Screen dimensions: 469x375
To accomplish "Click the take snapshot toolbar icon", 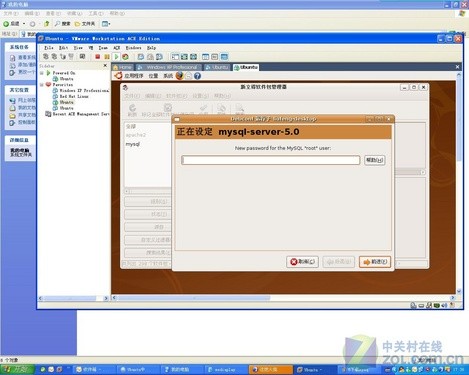I will (x=141, y=57).
